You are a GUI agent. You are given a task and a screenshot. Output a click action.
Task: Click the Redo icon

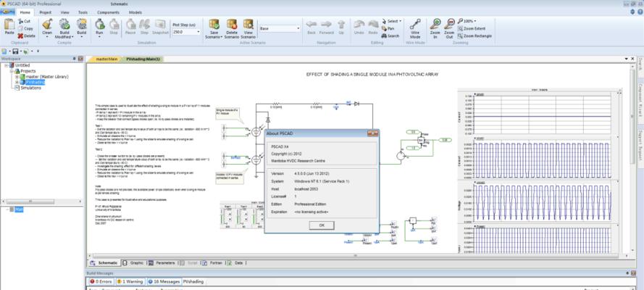[x=373, y=24]
